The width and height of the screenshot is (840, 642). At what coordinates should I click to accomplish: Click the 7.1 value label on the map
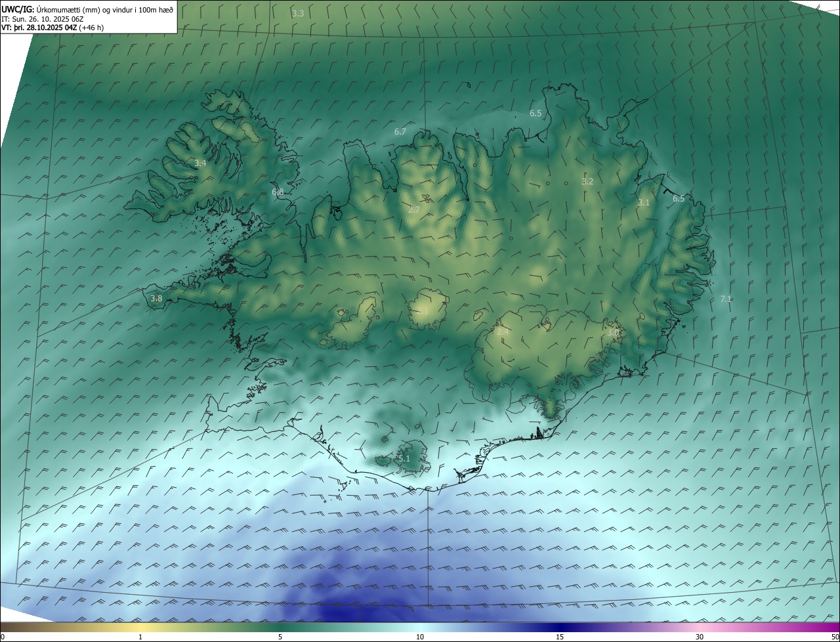click(726, 299)
